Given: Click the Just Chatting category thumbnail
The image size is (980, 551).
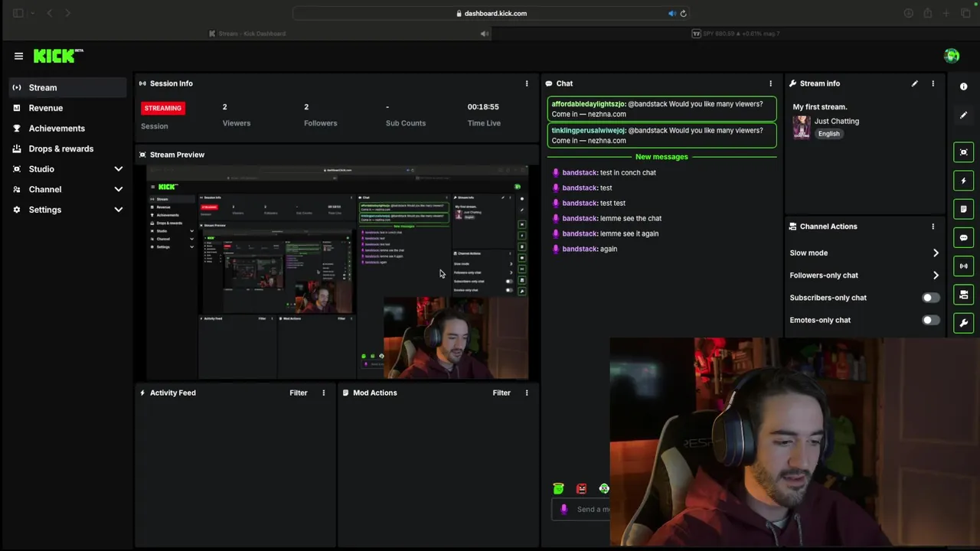Looking at the screenshot, I should coord(802,127).
